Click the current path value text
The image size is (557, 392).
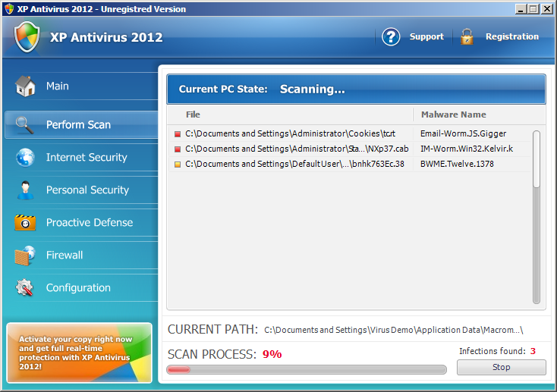click(x=394, y=331)
